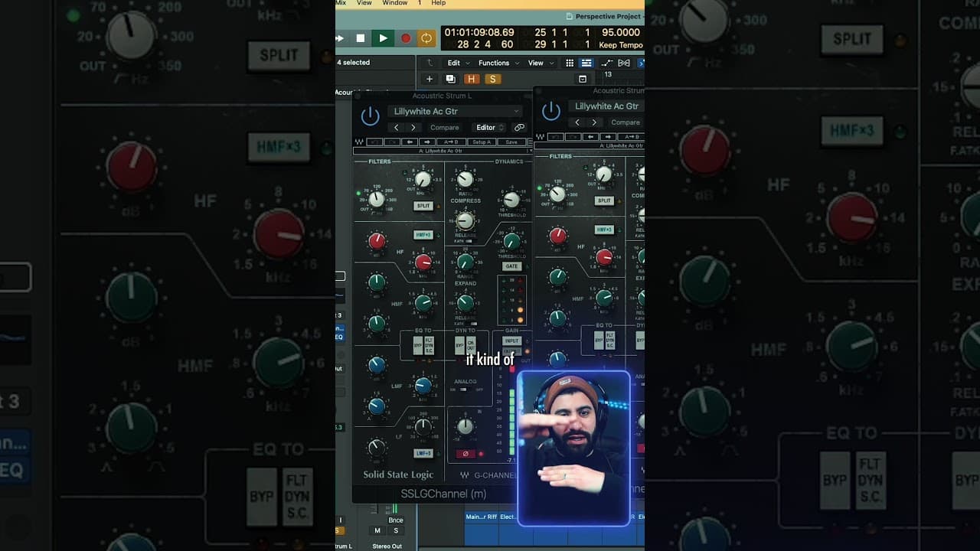Switch to list view icon
The height and width of the screenshot is (551, 980).
586,63
